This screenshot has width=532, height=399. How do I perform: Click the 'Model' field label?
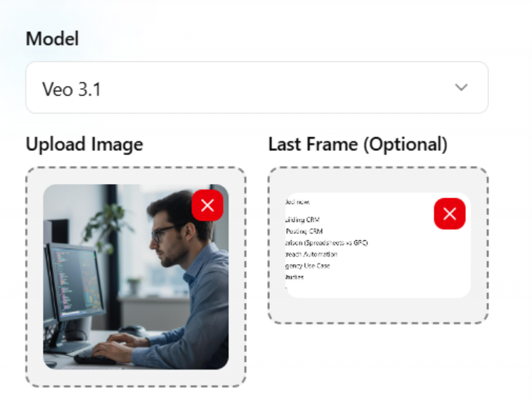coord(52,39)
